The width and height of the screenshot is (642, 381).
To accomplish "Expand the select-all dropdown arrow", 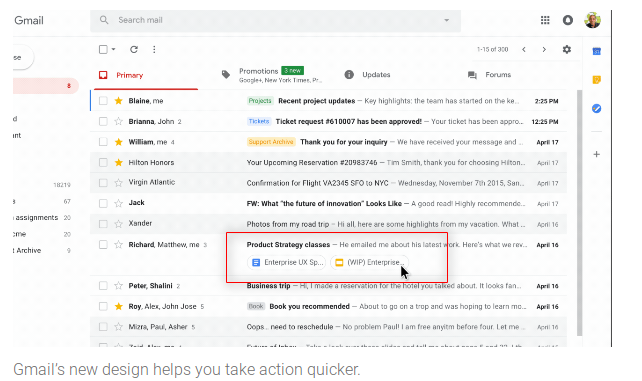I will 113,50.
